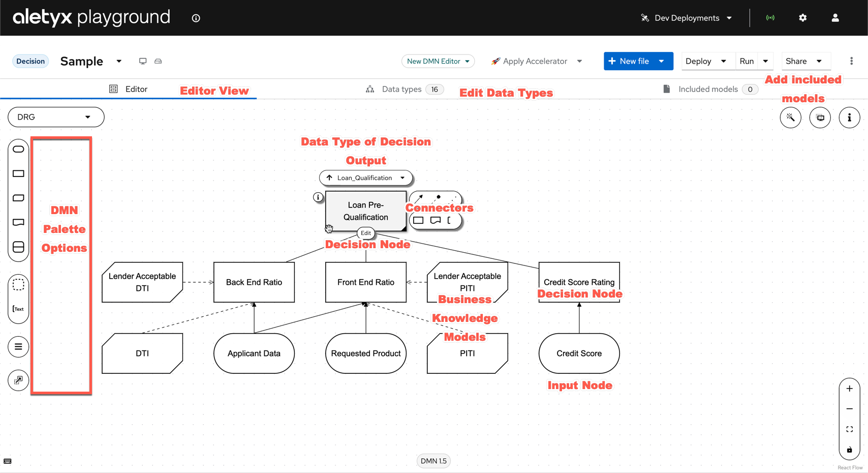Pick the Decision Service palette icon
This screenshot has height=473, width=868.
18,247
